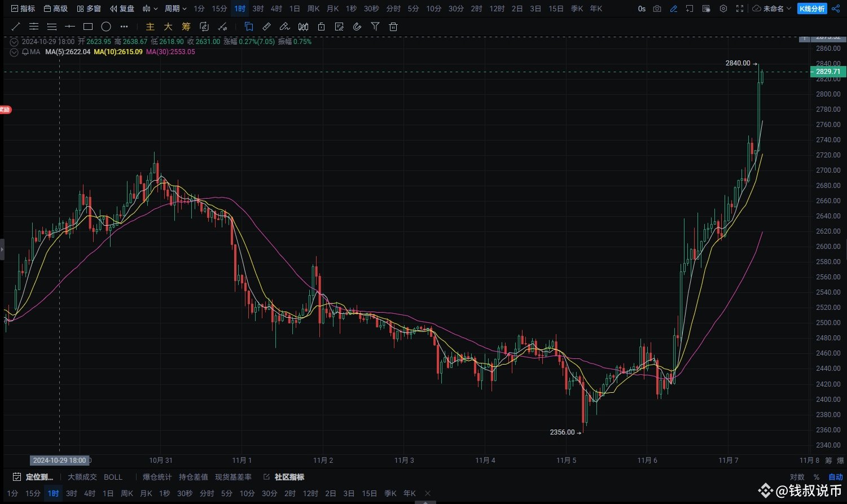The width and height of the screenshot is (847, 504).
Task: Click the add-window selection icon
Action: coord(690,8)
